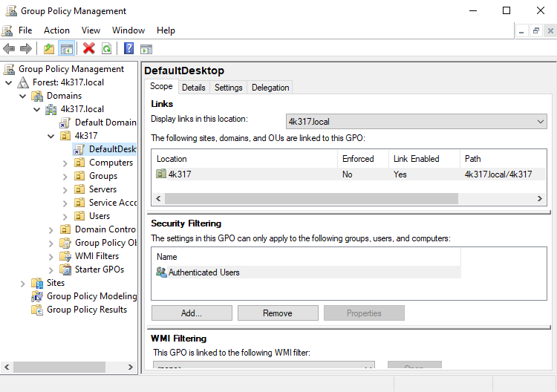
Task: Open Help via the blue question mark icon
Action: pos(128,49)
